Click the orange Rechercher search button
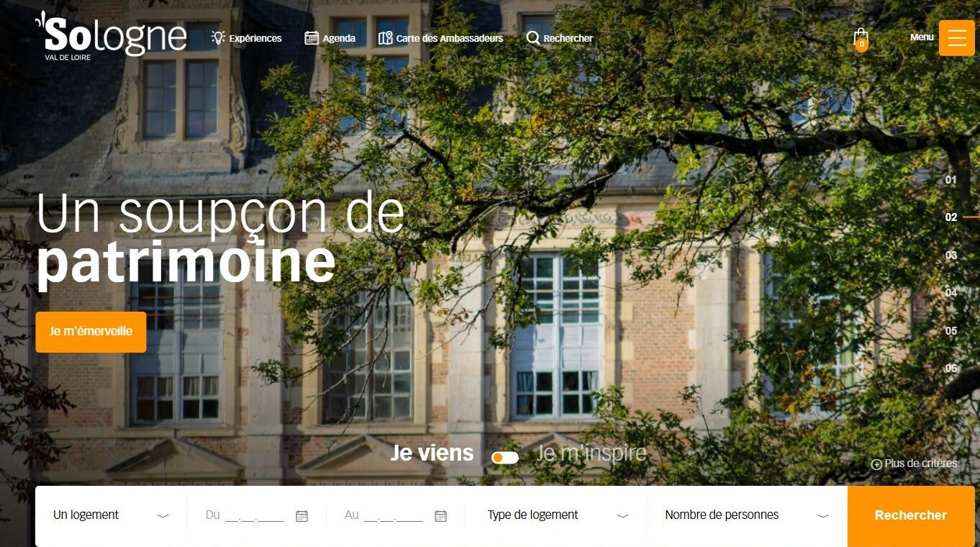The width and height of the screenshot is (980, 547). (x=910, y=515)
